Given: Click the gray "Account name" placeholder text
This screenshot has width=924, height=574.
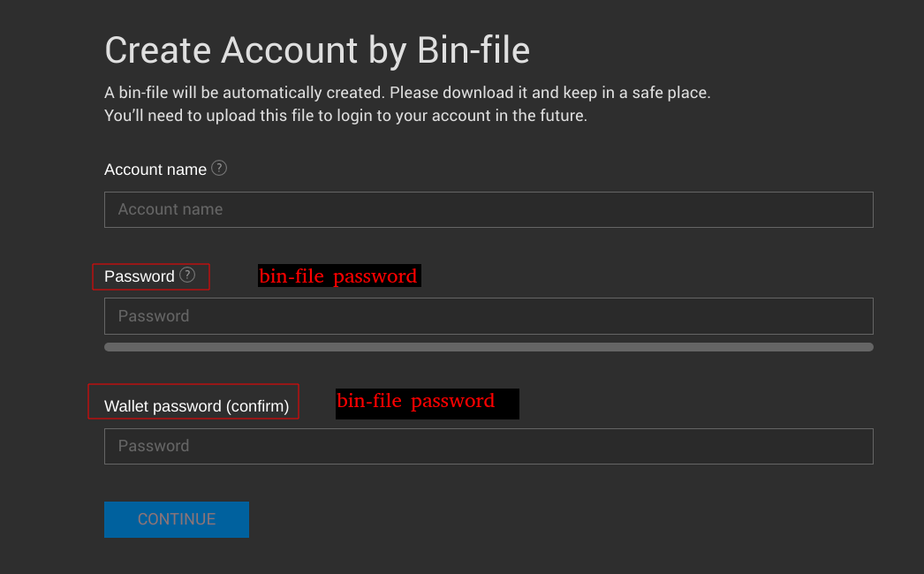Looking at the screenshot, I should click(170, 209).
